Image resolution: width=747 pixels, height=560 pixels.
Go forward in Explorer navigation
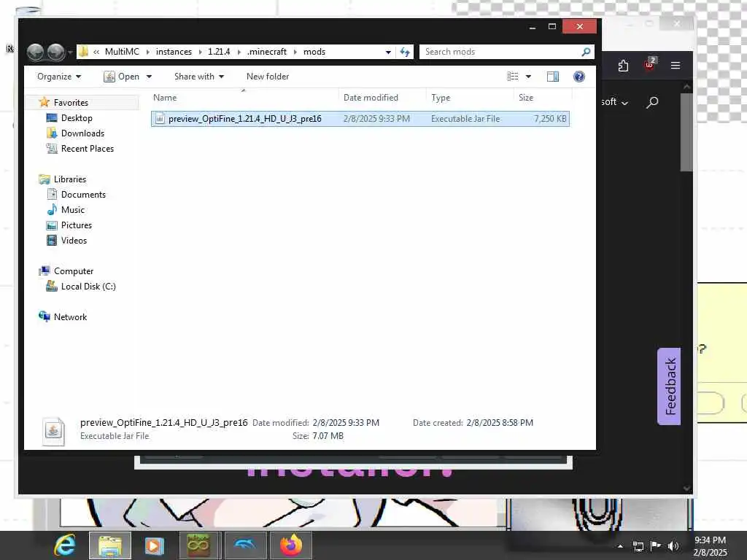pos(56,52)
